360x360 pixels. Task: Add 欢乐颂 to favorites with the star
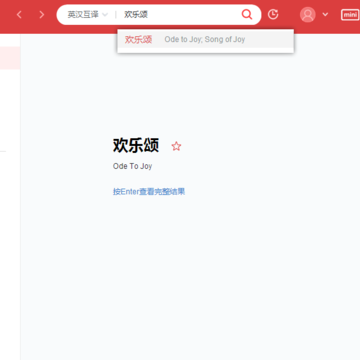176,146
